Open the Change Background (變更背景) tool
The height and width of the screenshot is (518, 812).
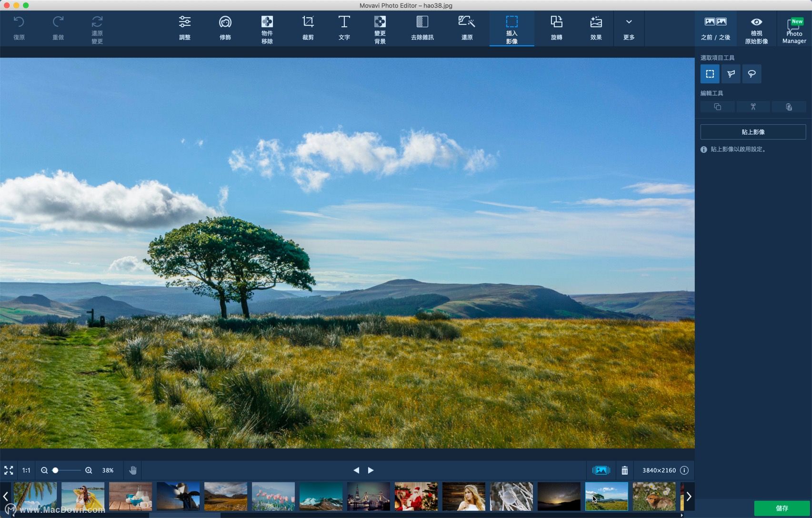[x=380, y=29]
